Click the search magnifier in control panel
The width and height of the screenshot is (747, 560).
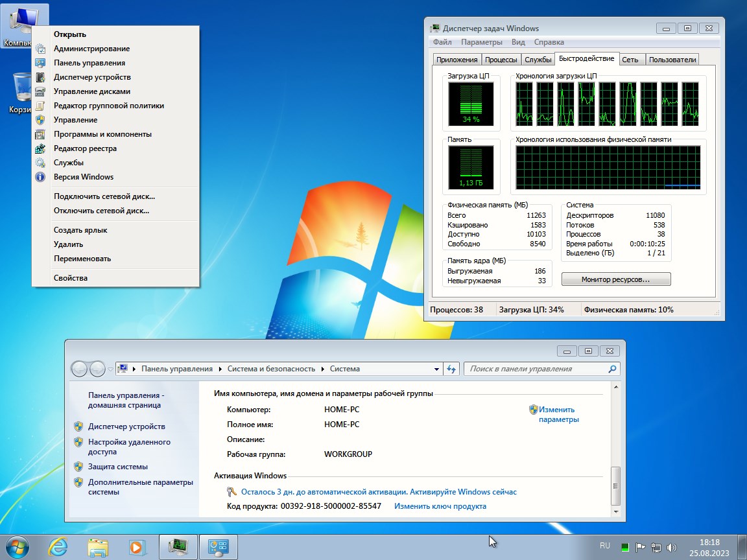[x=612, y=369]
